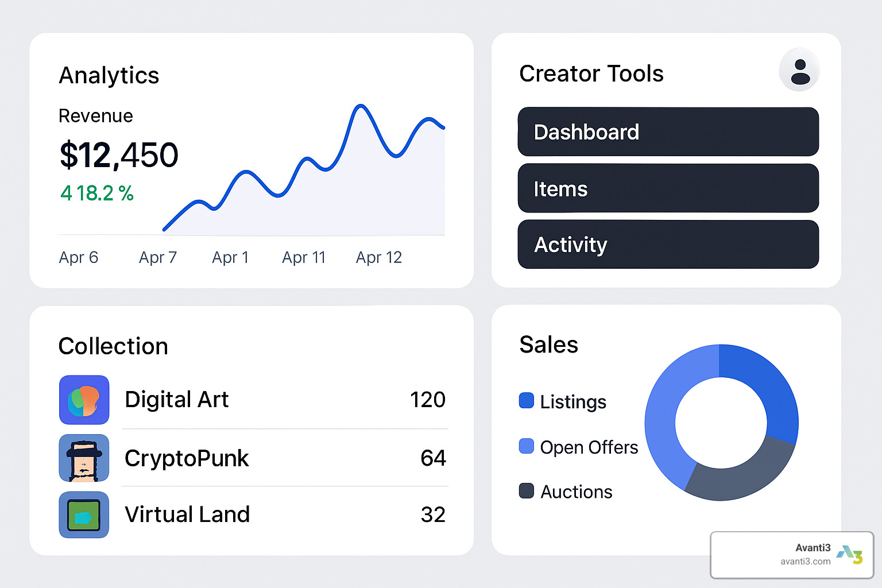Click the Virtual Land collection icon
The height and width of the screenshot is (588, 882).
point(84,514)
